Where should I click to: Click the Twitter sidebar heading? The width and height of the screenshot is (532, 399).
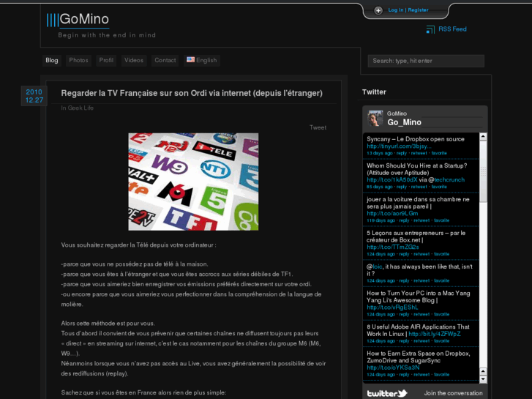coord(374,92)
